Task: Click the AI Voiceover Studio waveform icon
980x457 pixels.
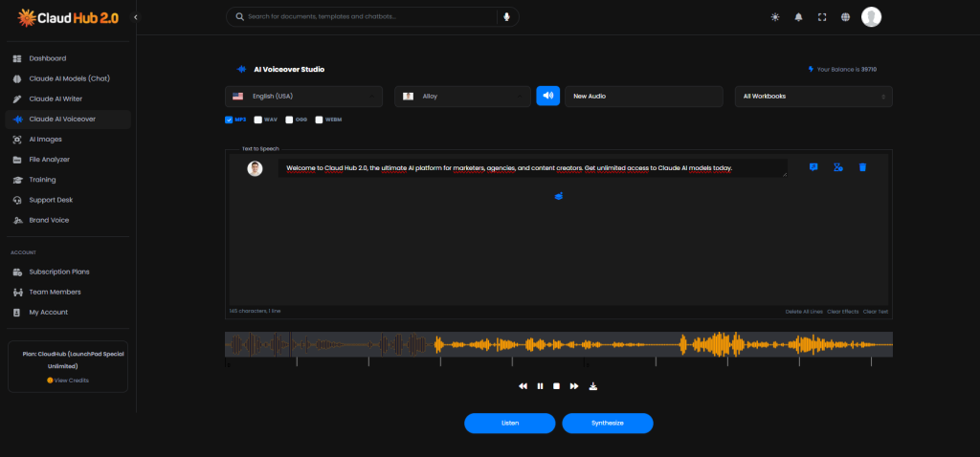Action: [241, 69]
